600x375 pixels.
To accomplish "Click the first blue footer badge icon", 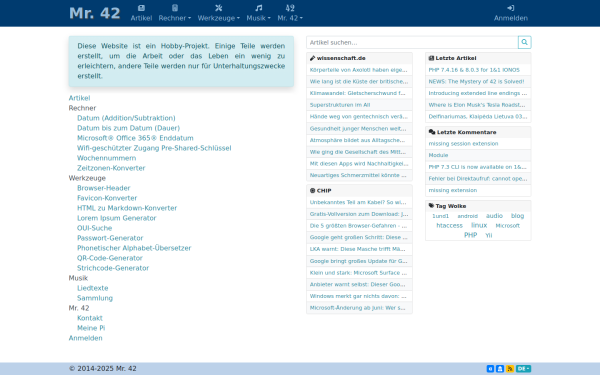I will 490,368.
